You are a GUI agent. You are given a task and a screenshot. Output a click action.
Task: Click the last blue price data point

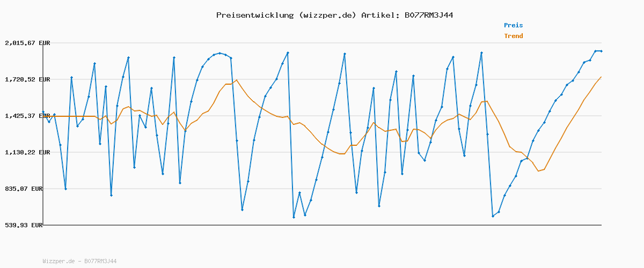[x=601, y=51]
